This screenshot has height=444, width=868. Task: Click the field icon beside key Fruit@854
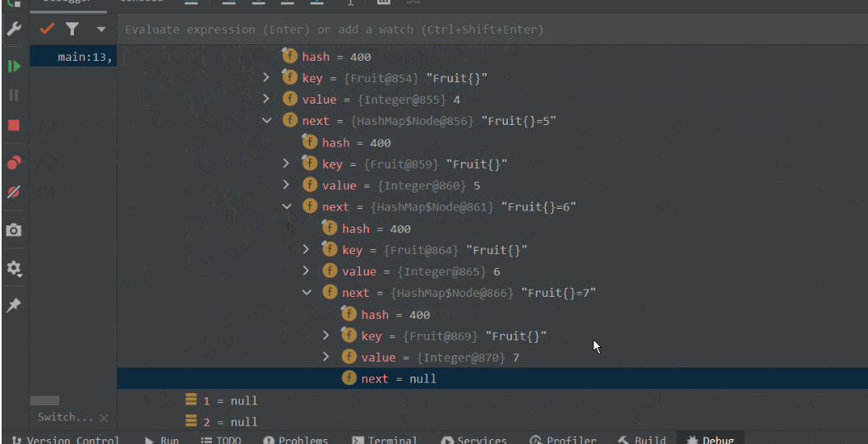point(290,77)
